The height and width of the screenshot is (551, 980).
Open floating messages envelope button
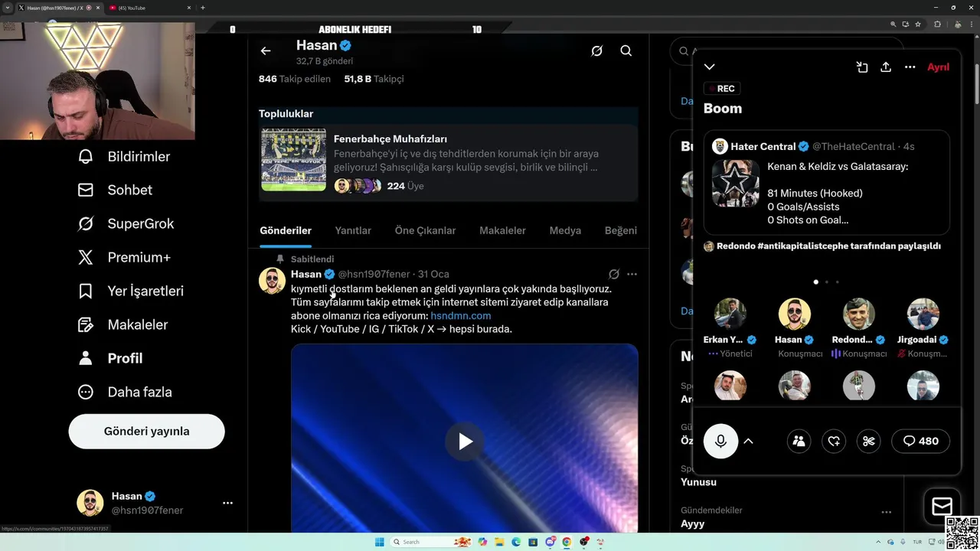pos(942,507)
